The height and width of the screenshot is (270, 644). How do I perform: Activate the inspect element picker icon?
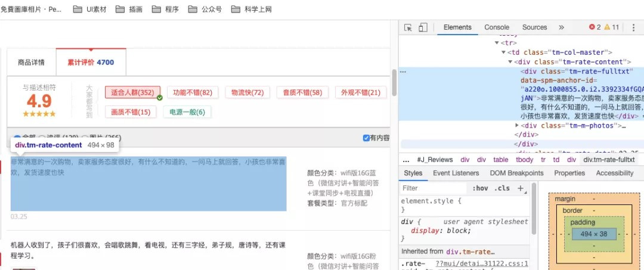408,27
